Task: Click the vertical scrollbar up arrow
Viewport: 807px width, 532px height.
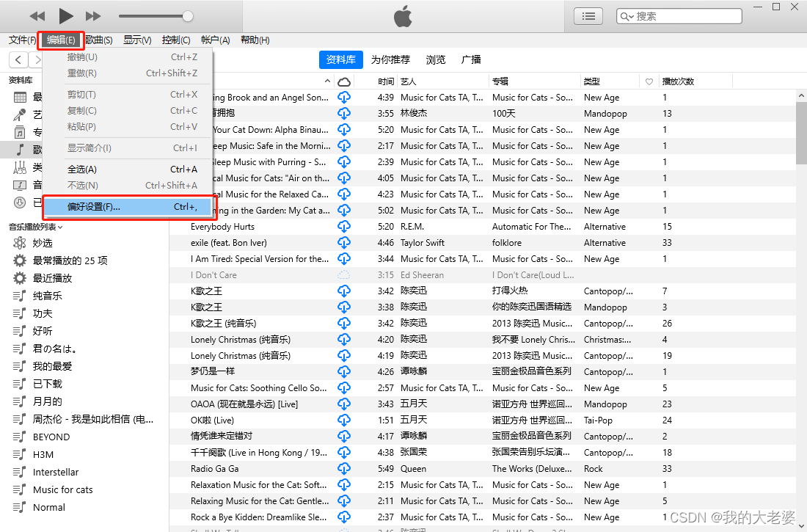Action: pyautogui.click(x=801, y=96)
